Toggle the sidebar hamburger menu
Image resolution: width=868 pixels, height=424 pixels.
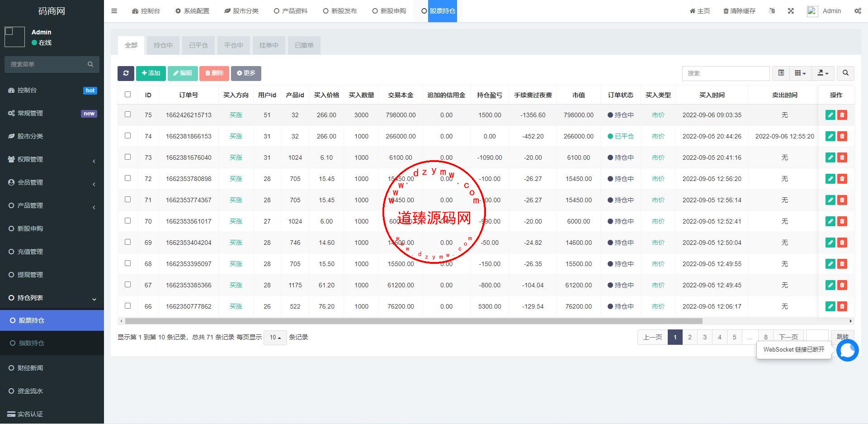coord(114,11)
